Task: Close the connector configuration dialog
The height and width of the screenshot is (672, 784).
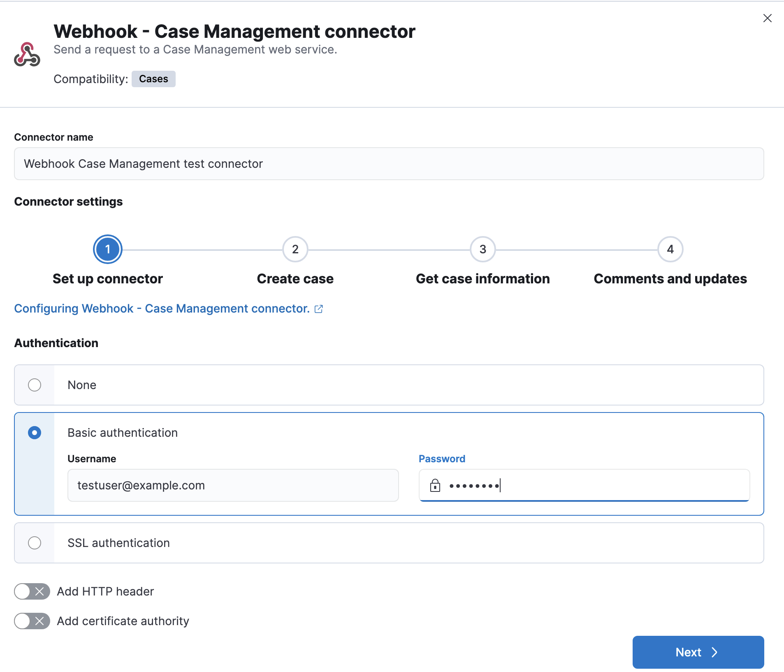Action: 768,18
